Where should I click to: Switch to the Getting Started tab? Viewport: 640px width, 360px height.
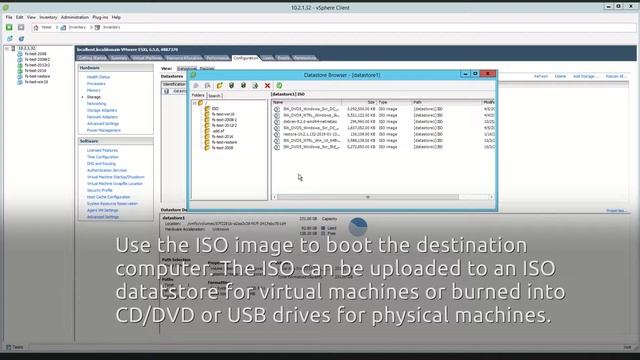pyautogui.click(x=92, y=58)
